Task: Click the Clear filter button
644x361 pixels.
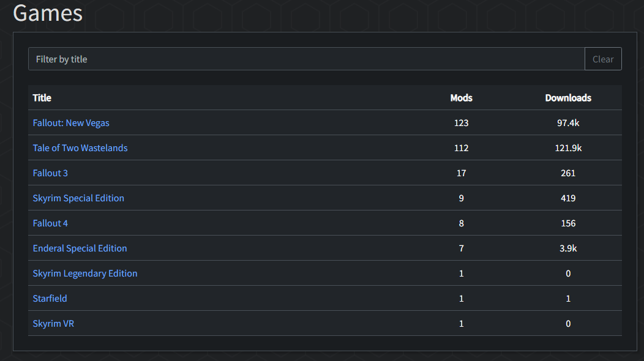Action: (x=603, y=59)
